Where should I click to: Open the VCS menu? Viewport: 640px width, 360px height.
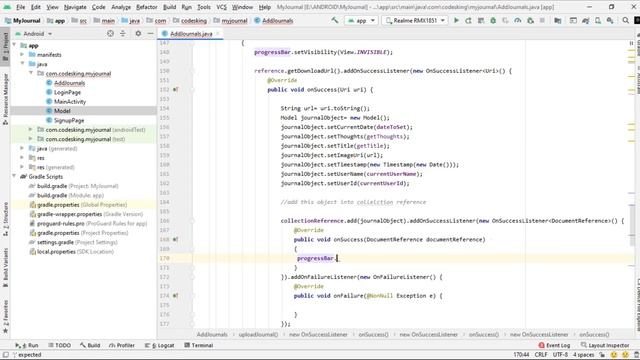click(221, 7)
